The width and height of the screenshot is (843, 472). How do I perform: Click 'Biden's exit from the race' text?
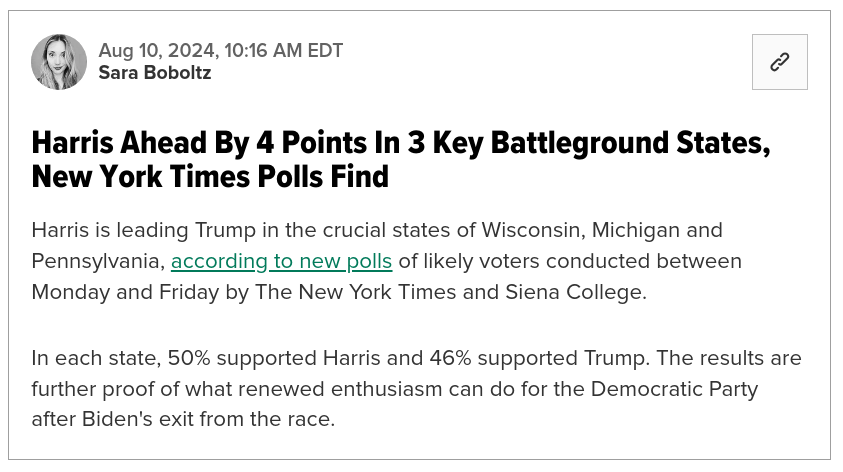pyautogui.click(x=209, y=419)
